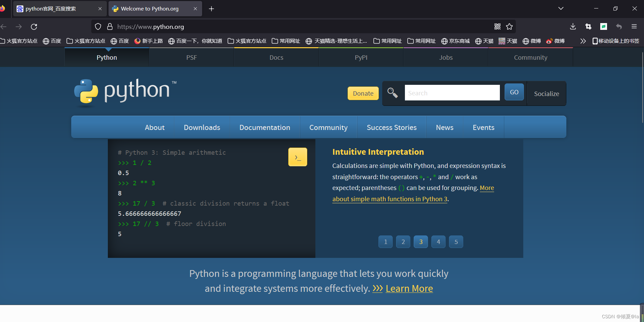Open the QR code icon in address bar
This screenshot has height=322, width=644.
click(x=497, y=26)
